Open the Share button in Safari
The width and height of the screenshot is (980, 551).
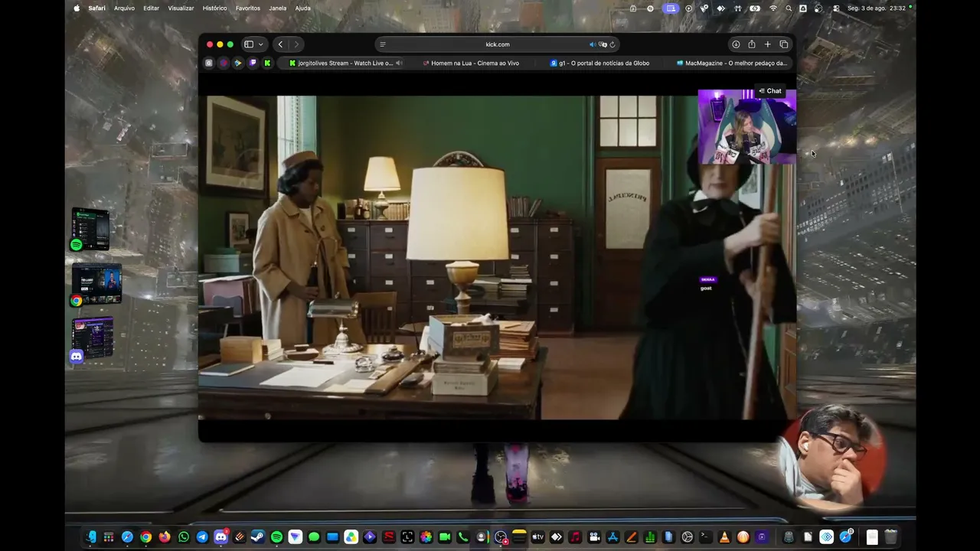click(752, 44)
